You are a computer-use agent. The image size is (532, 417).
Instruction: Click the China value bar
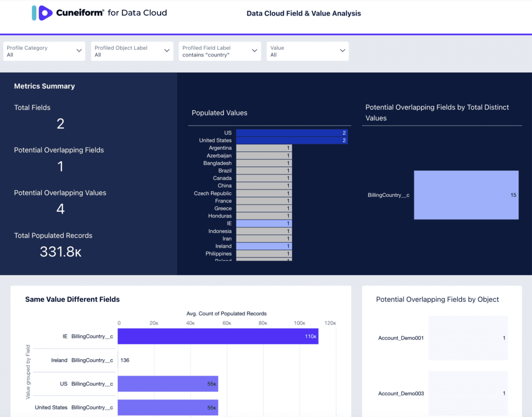[x=264, y=185]
